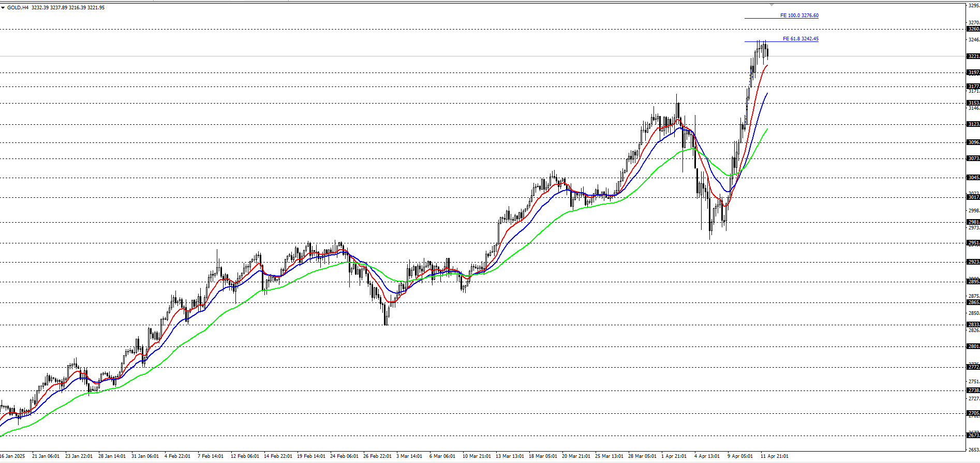Click the 3197 price level label
The height and width of the screenshot is (463, 980).
973,73
